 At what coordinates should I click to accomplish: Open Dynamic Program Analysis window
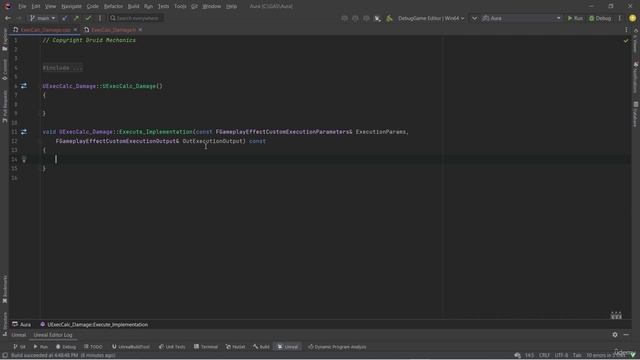pyautogui.click(x=337, y=347)
